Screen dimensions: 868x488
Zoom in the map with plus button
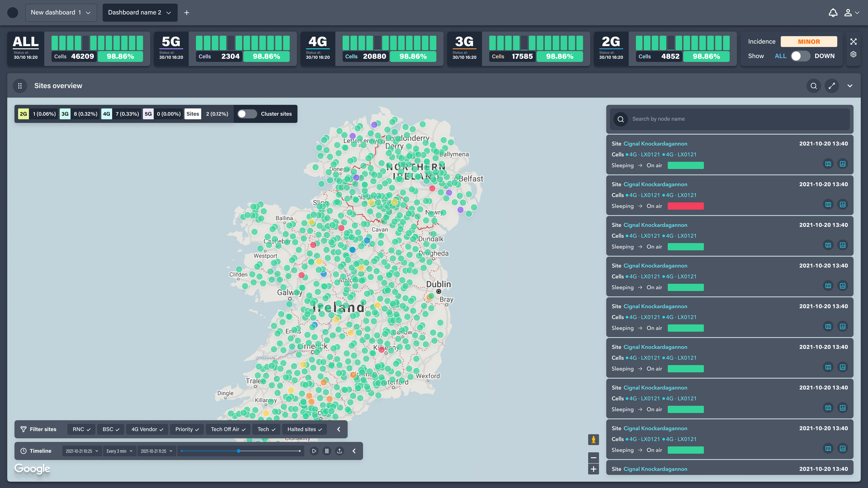pos(593,469)
